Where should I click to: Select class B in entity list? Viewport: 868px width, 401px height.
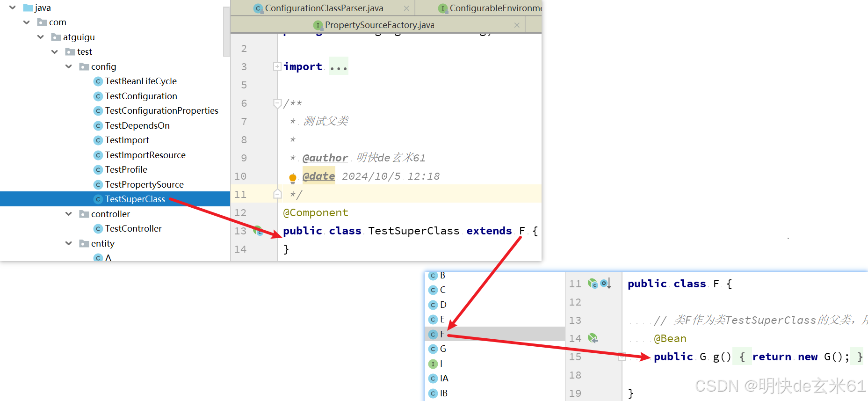443,275
